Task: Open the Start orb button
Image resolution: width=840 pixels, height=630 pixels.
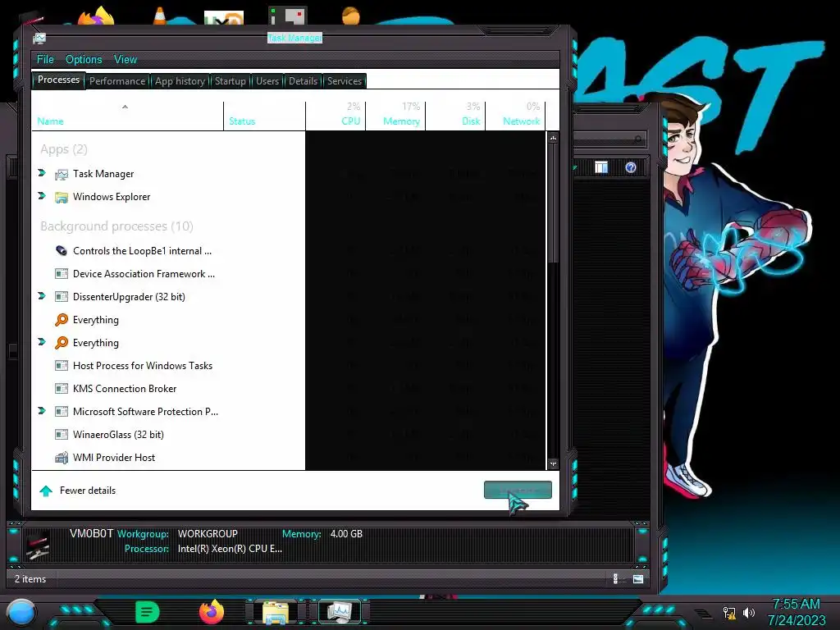Action: (x=21, y=612)
